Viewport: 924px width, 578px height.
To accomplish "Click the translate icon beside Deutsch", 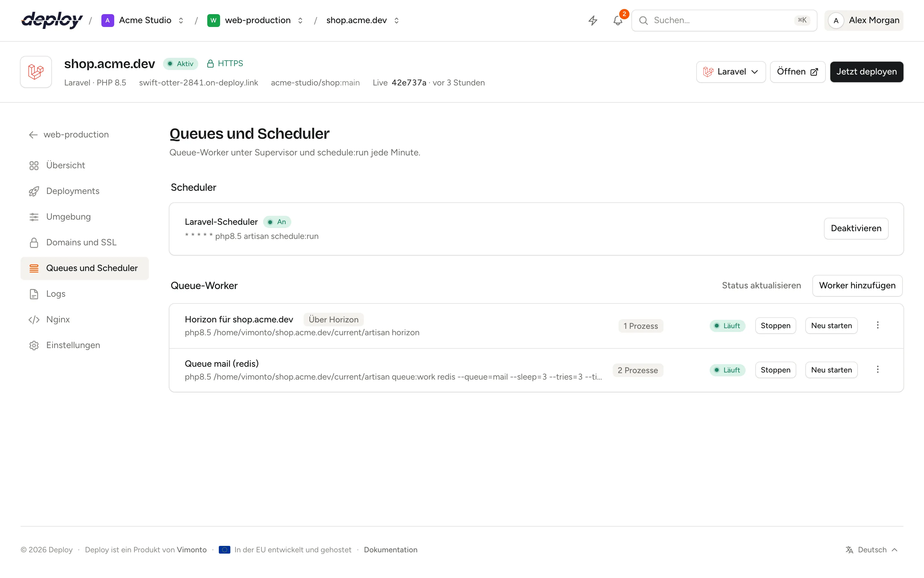I will tap(849, 550).
